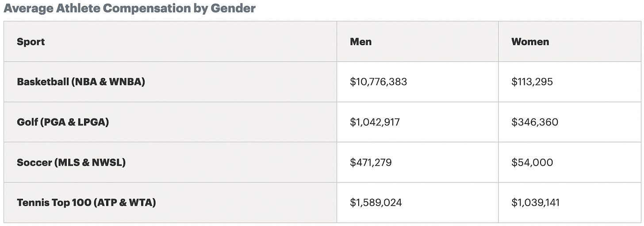Click the $54,000 women's soccer value
This screenshot has width=644, height=226.
click(x=532, y=163)
